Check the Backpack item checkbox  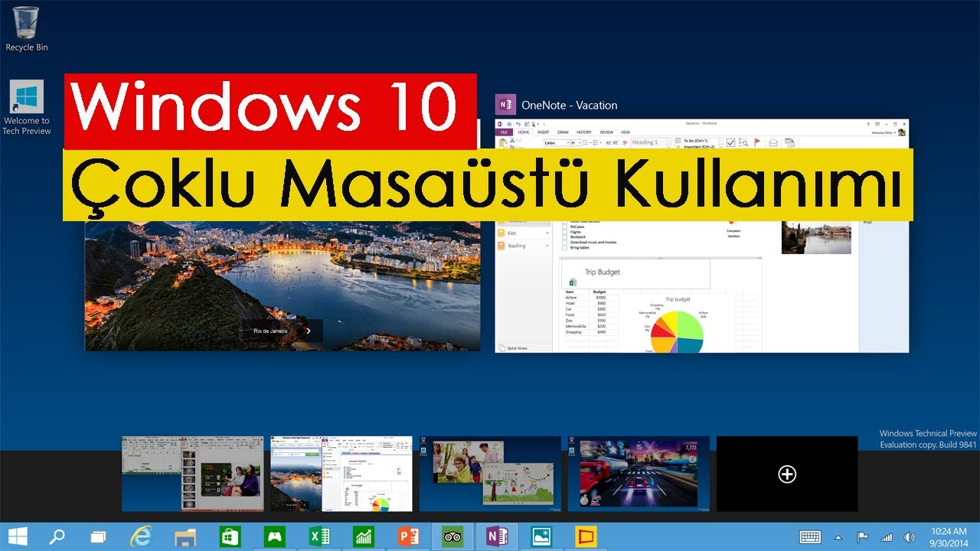pos(564,237)
